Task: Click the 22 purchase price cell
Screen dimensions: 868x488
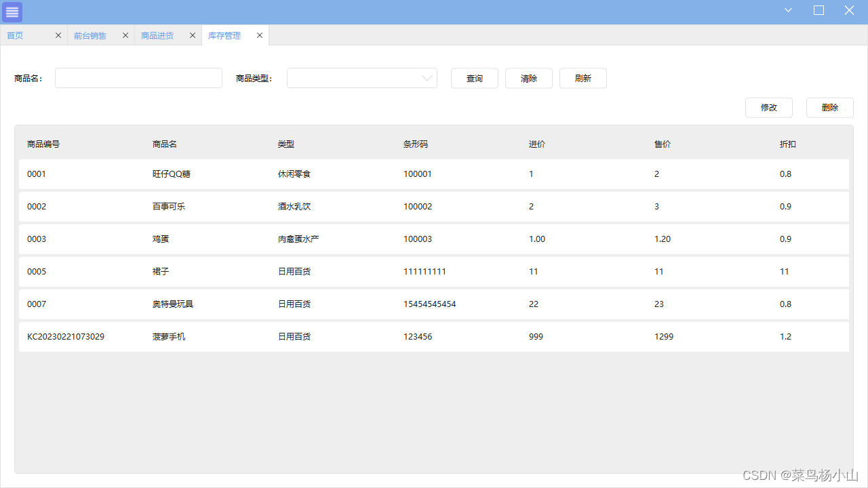Action: pos(534,304)
